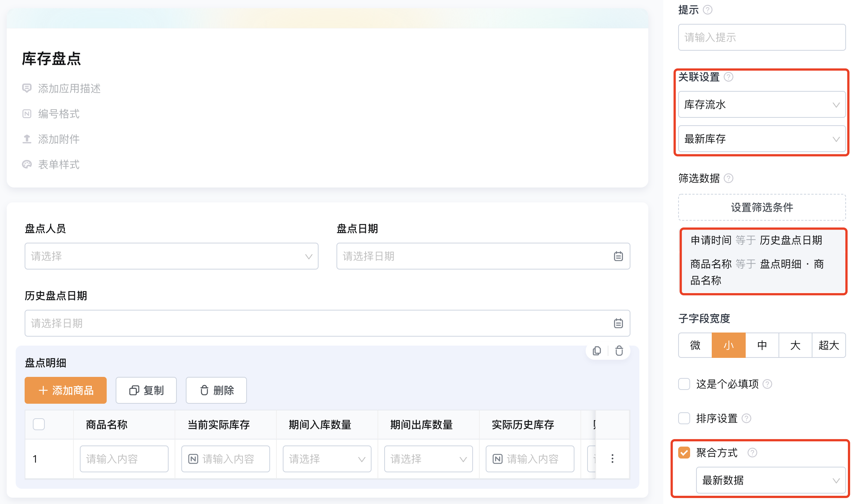This screenshot has width=852, height=504.
Task: Click the help icon next to 排序设置
Action: 746,418
